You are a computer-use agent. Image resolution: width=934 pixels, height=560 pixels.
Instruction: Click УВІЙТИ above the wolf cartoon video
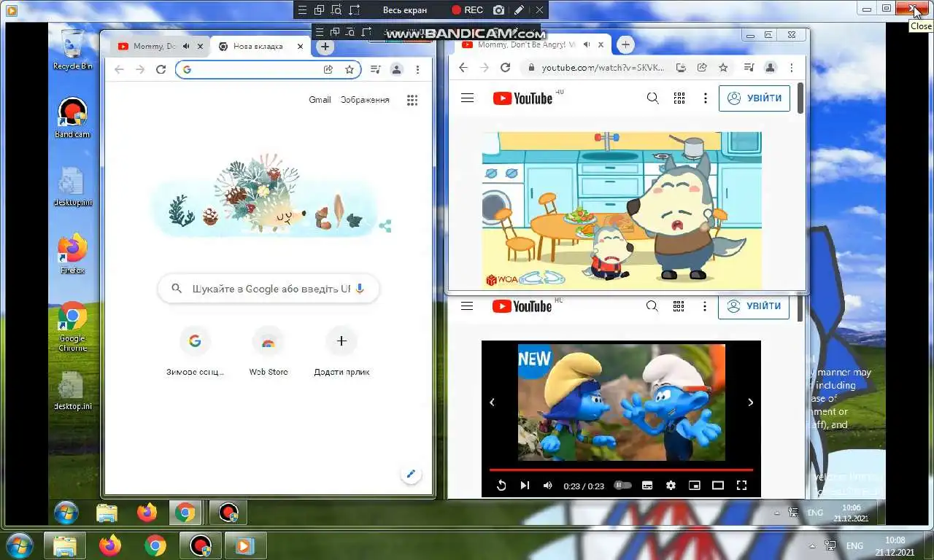pyautogui.click(x=754, y=98)
